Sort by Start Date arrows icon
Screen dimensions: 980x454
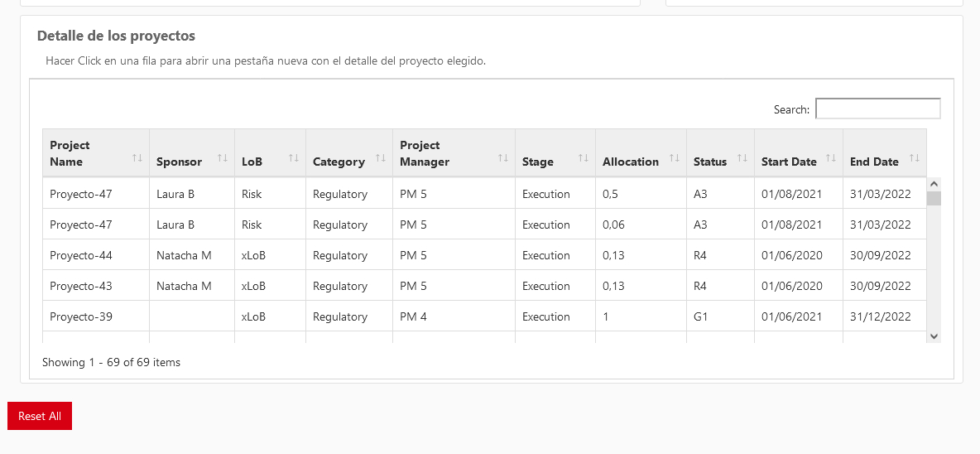[831, 157]
